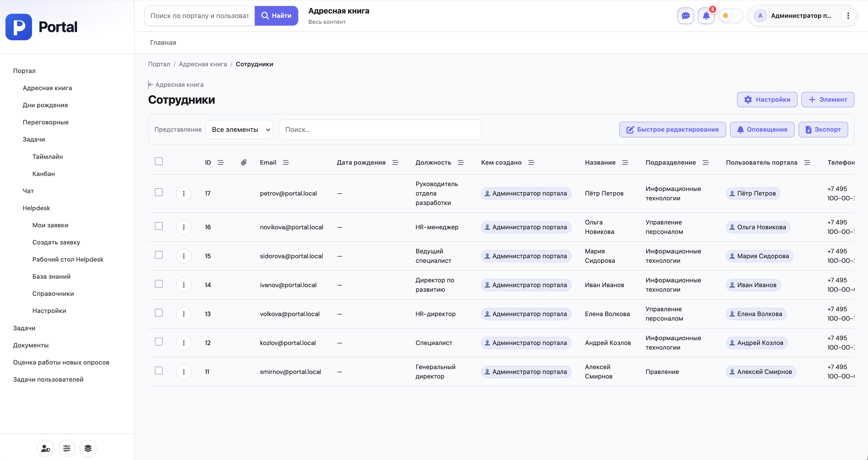This screenshot has height=460, width=868.
Task: Check the row checkbox for ID 11
Action: pyautogui.click(x=159, y=370)
